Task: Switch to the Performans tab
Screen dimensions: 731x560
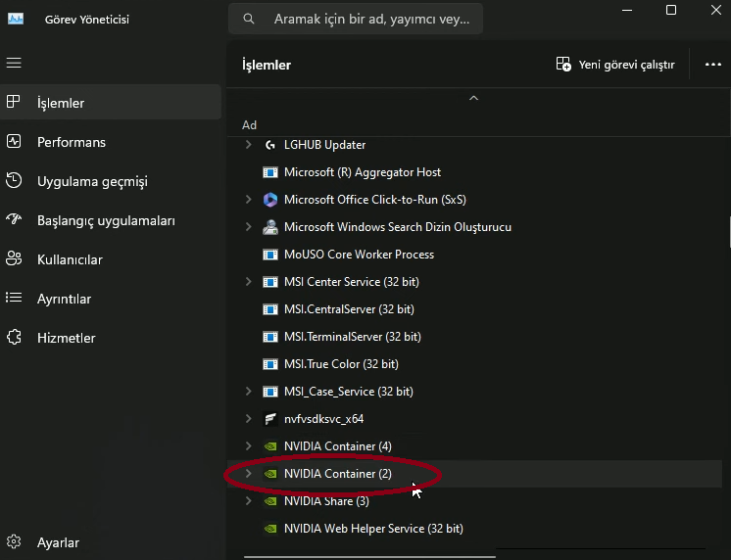Action: (71, 142)
